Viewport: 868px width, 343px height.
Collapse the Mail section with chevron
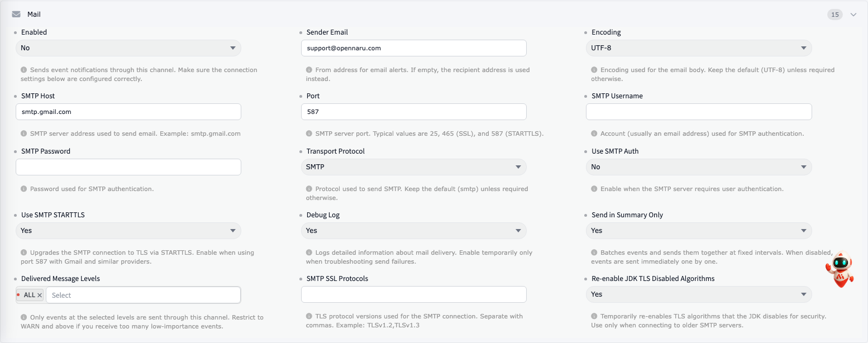coord(853,15)
